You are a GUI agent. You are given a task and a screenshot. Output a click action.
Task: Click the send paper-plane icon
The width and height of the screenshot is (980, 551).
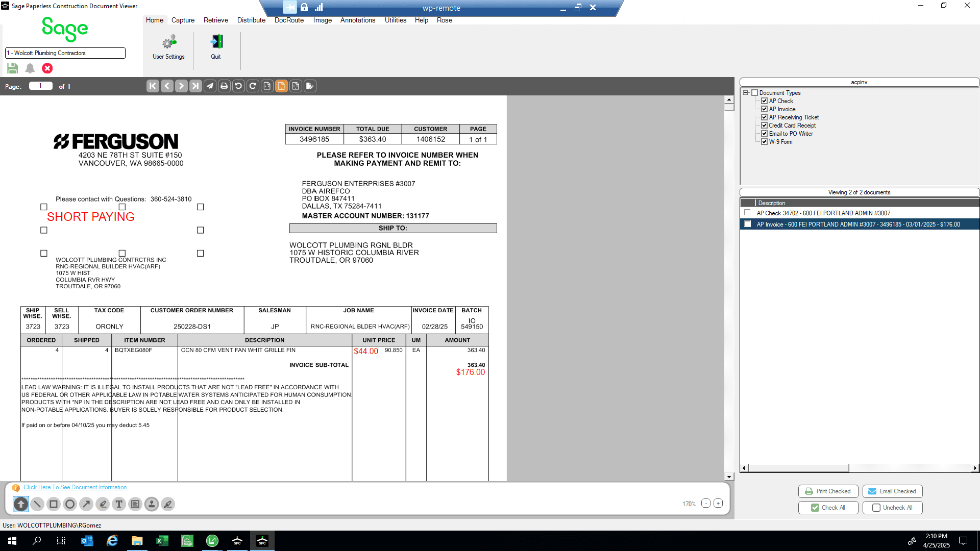pyautogui.click(x=210, y=86)
